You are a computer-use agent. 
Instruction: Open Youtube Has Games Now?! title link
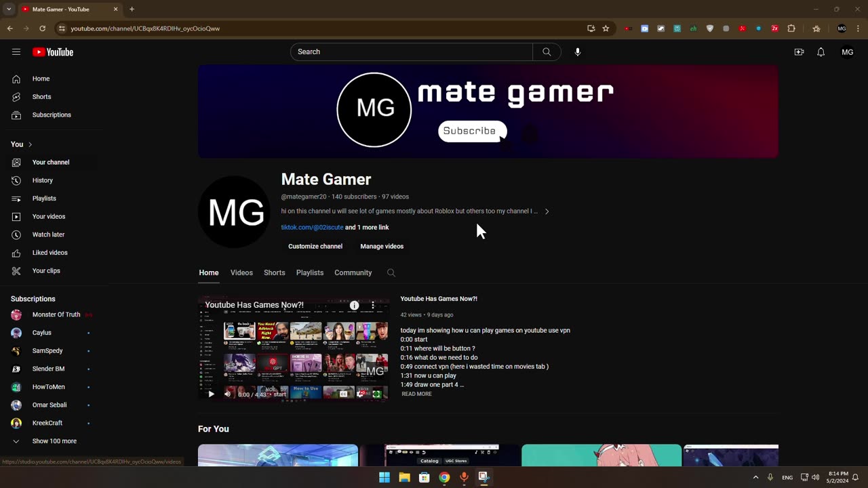[439, 299]
